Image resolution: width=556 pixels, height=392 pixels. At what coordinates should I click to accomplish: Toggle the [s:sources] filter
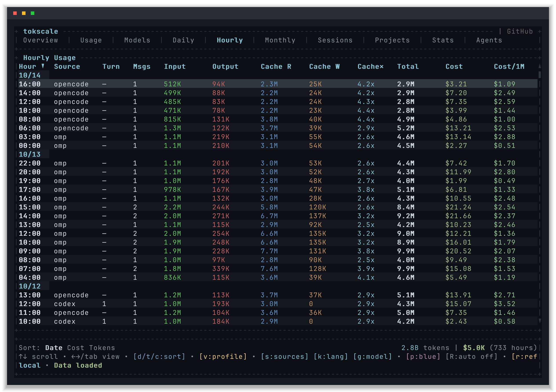(x=284, y=356)
